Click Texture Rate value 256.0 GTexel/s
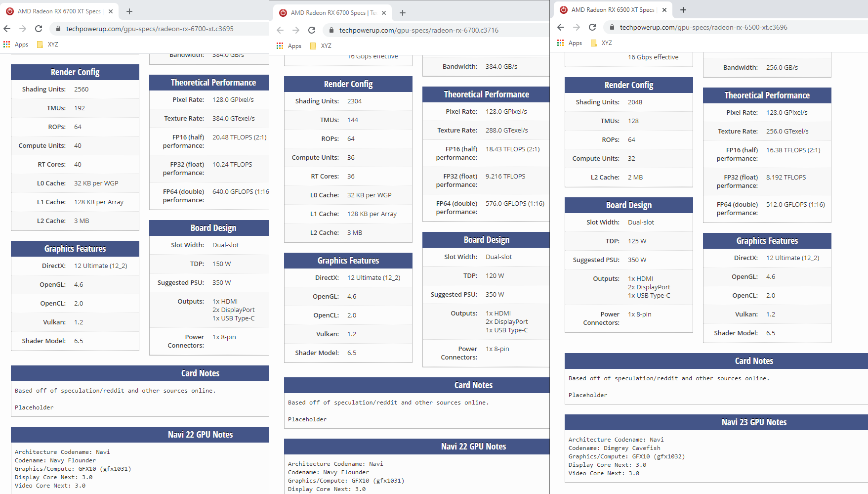This screenshot has width=868, height=494. click(x=787, y=132)
